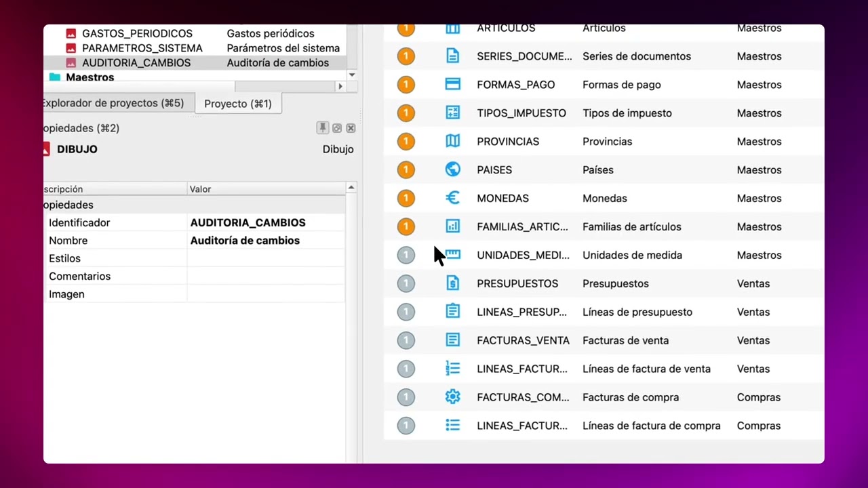The height and width of the screenshot is (488, 868).
Task: Pin the Propiedades panel with the pushpin icon
Action: [x=323, y=128]
